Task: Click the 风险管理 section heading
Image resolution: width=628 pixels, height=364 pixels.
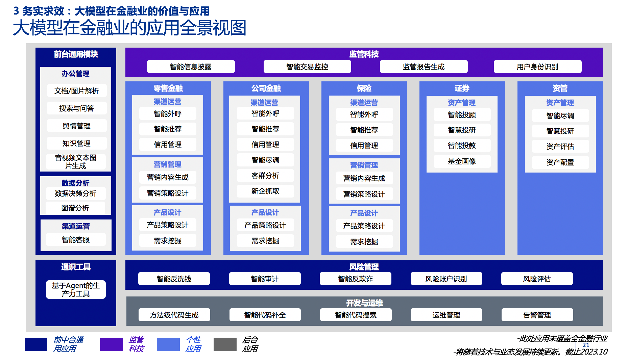Action: click(x=364, y=267)
